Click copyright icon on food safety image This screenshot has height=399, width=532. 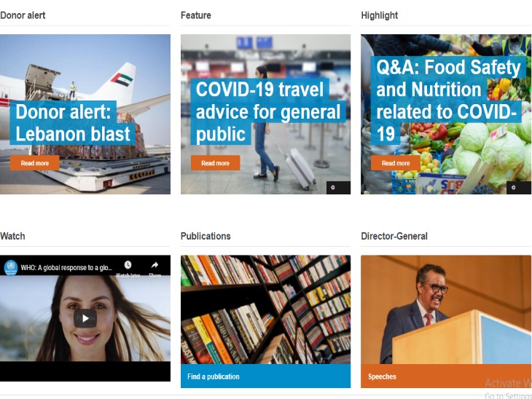click(513, 187)
